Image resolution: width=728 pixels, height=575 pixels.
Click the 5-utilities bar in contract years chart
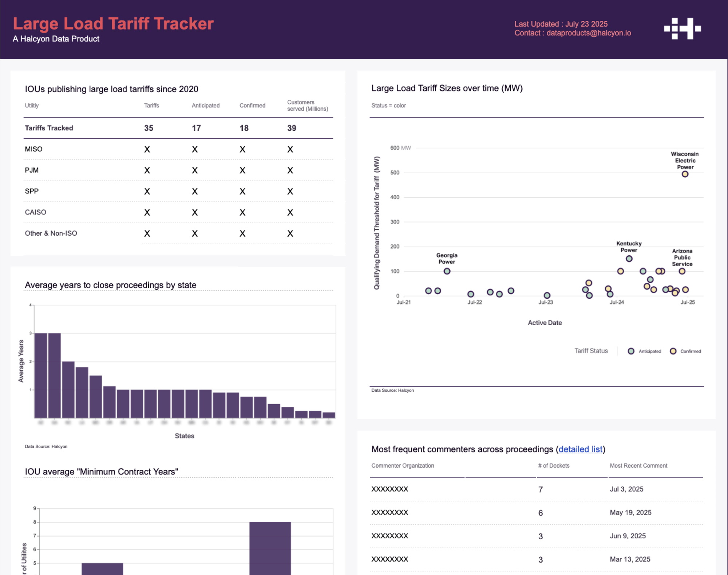pyautogui.click(x=102, y=569)
